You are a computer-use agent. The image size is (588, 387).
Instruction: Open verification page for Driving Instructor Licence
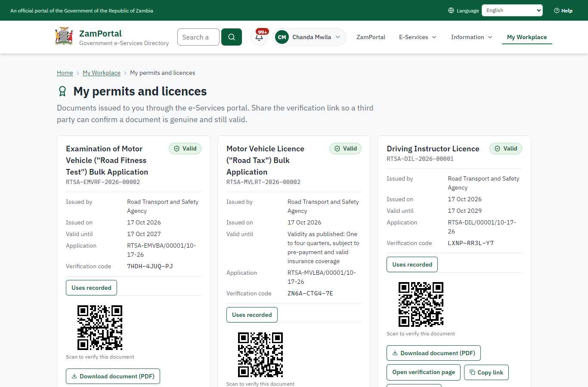[x=424, y=372]
